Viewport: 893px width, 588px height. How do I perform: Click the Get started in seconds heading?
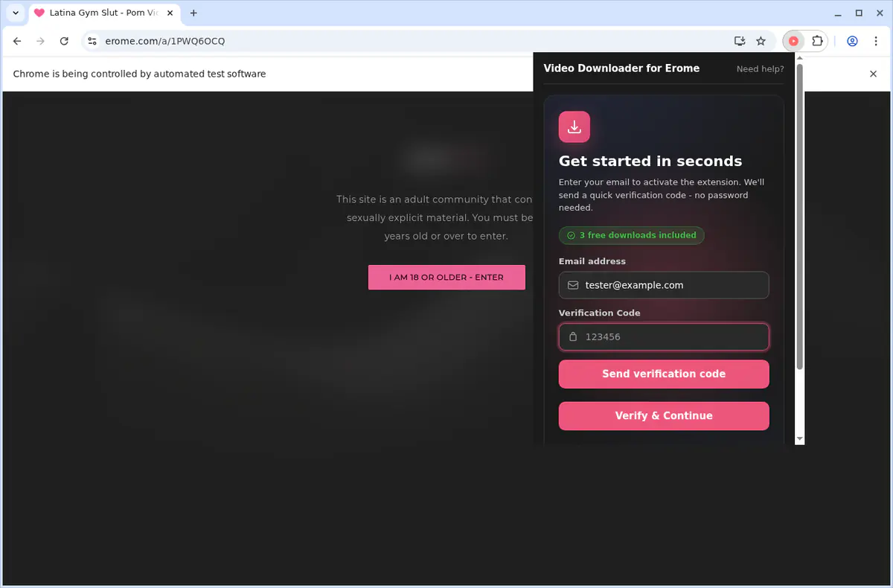coord(650,161)
